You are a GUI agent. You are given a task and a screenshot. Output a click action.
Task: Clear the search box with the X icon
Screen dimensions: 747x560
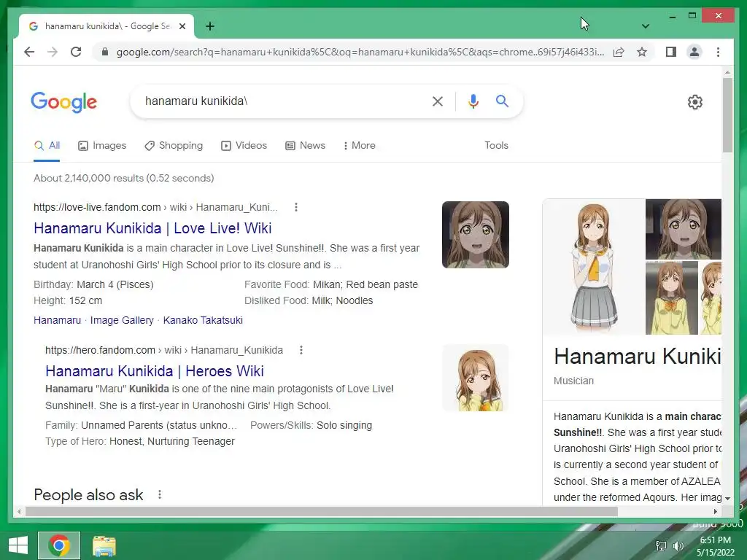[x=438, y=101]
